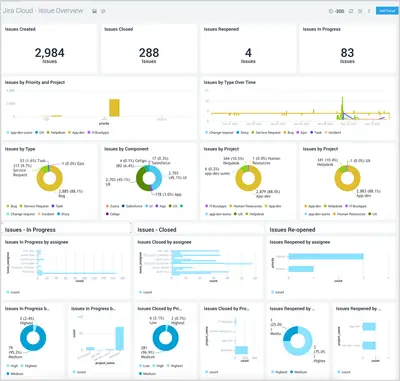Click the Issues In Progress by assignee title

click(x=36, y=242)
